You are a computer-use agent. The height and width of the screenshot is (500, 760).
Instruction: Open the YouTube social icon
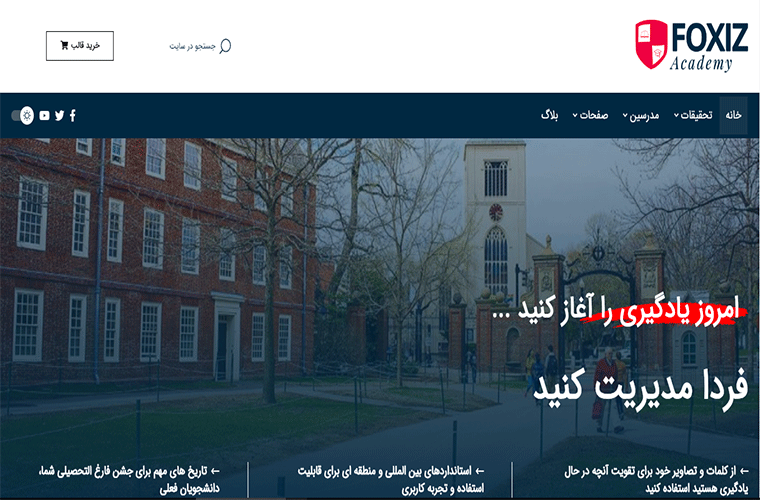[45, 116]
